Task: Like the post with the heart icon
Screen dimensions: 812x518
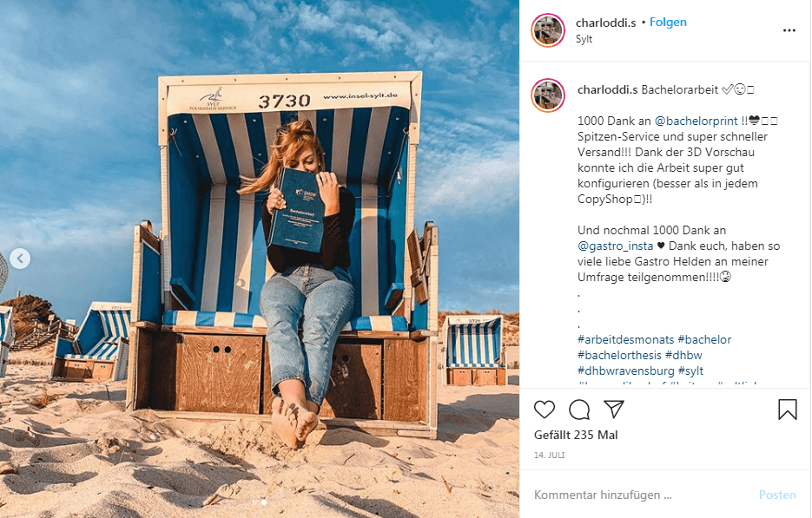Action: (545, 410)
